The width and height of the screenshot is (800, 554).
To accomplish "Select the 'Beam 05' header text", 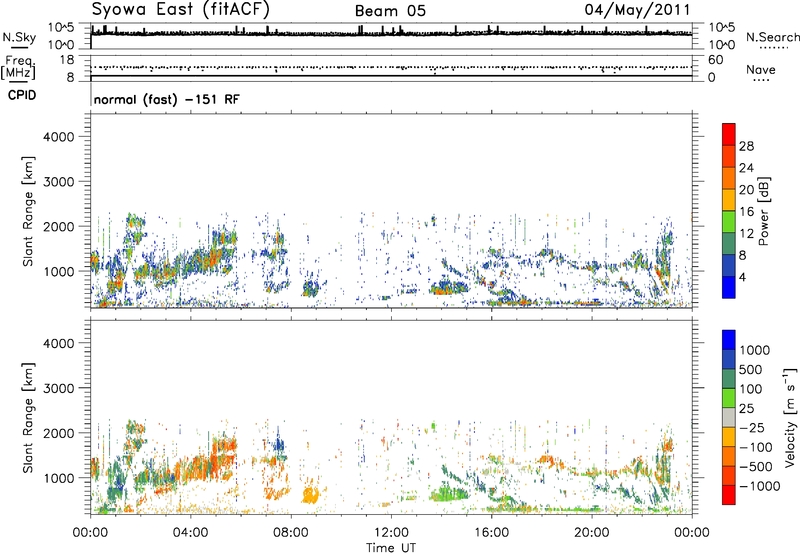I will coord(390,11).
